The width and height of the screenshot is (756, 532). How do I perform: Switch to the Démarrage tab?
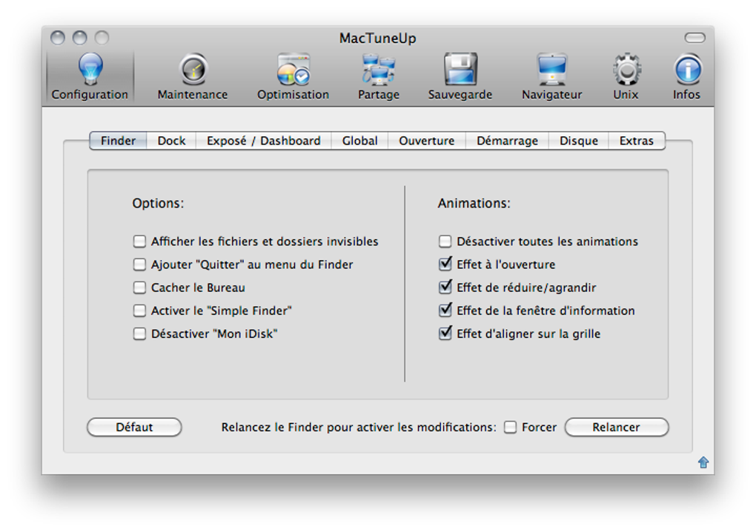[507, 141]
